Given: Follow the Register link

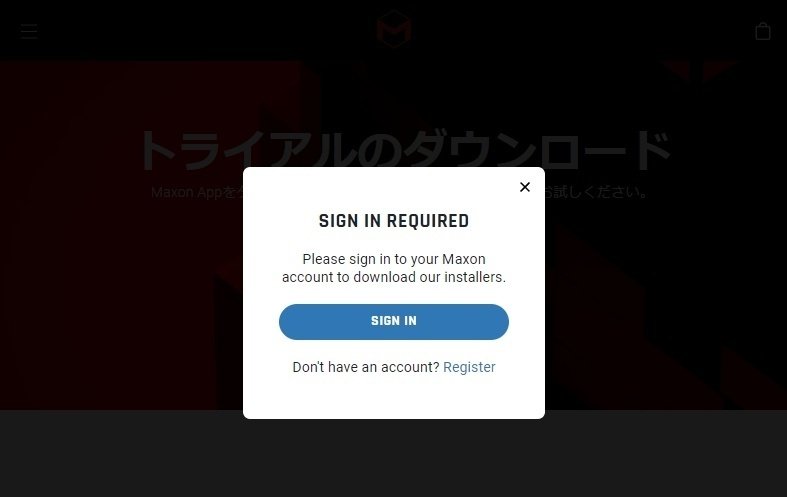Looking at the screenshot, I should click(x=469, y=367).
